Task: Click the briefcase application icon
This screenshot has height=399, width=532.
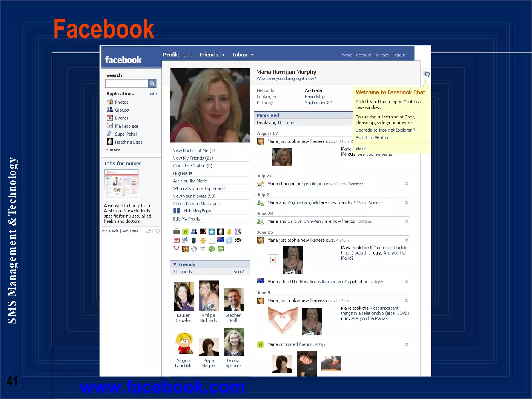Action: click(x=176, y=231)
